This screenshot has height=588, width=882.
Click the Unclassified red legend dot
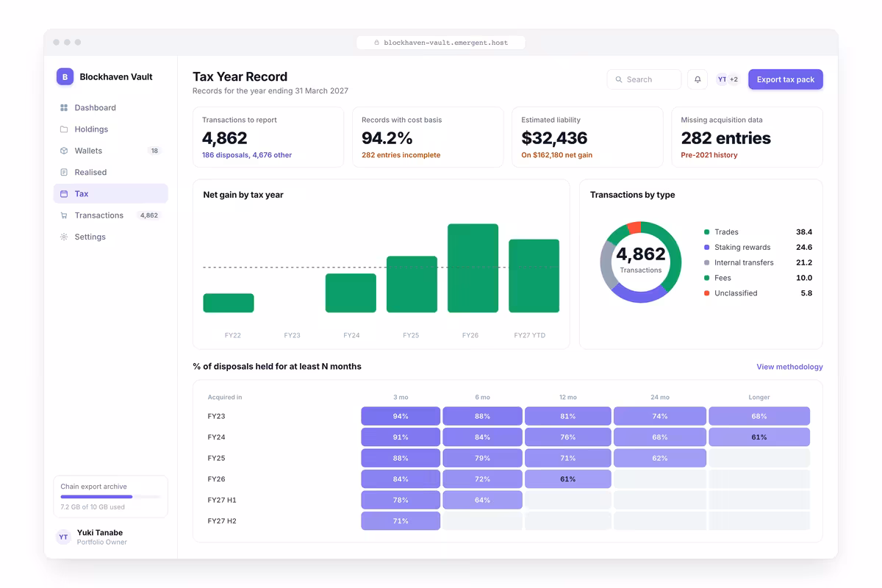click(x=707, y=293)
